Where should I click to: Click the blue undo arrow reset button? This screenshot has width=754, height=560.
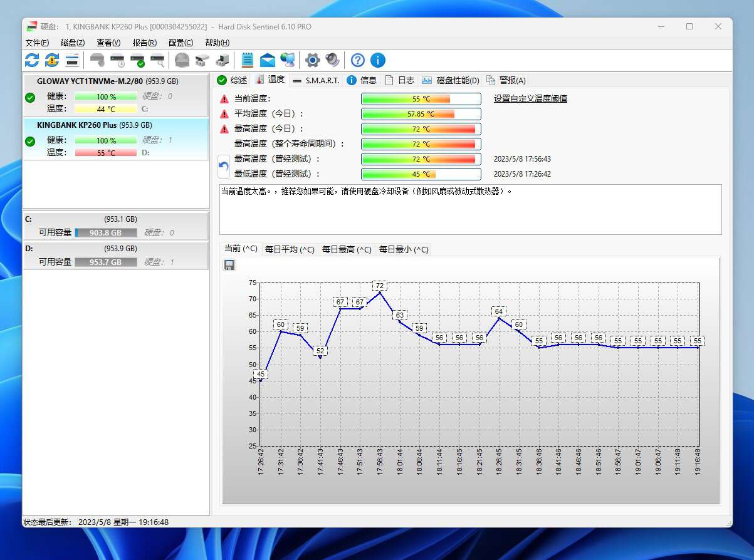(x=224, y=167)
